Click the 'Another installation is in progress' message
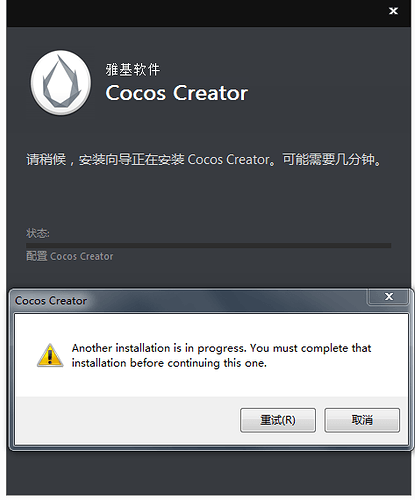Image resolution: width=415 pixels, height=500 pixels. tap(221, 348)
